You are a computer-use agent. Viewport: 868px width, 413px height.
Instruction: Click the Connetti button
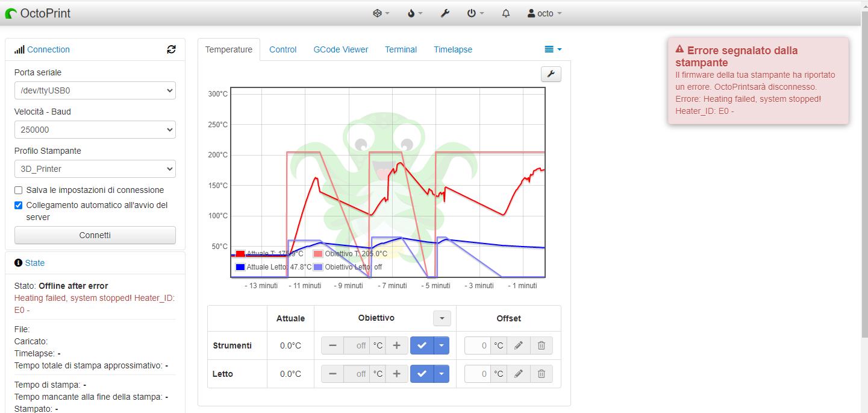click(x=95, y=235)
